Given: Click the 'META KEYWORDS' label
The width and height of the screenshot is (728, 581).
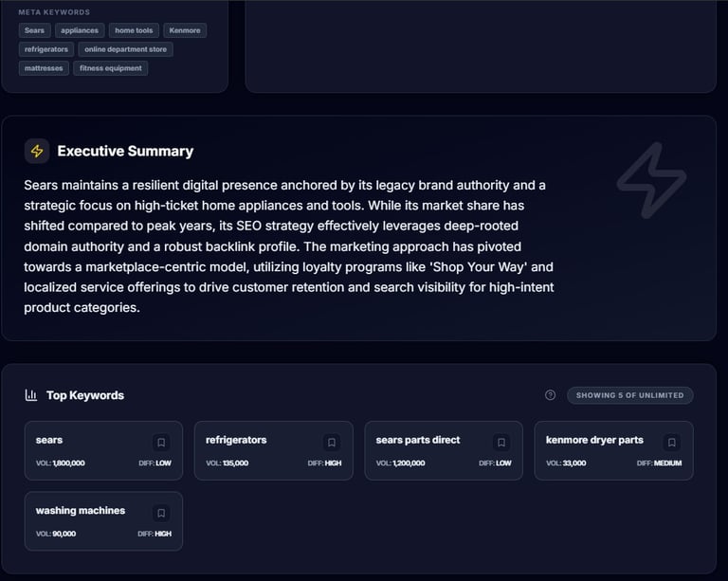Looking at the screenshot, I should pos(54,12).
